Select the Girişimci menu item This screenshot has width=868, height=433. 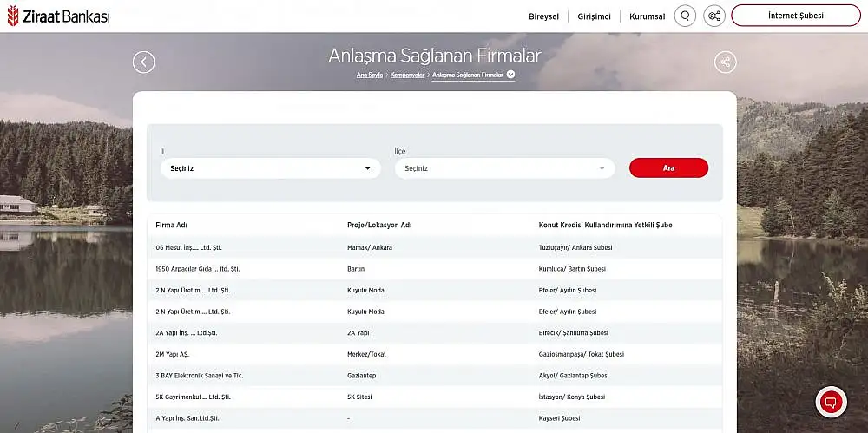594,16
